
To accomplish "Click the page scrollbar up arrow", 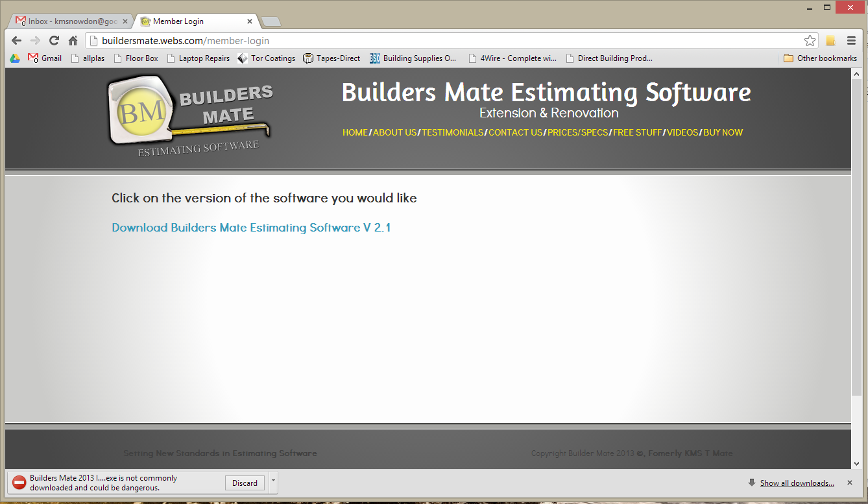I will tap(857, 74).
